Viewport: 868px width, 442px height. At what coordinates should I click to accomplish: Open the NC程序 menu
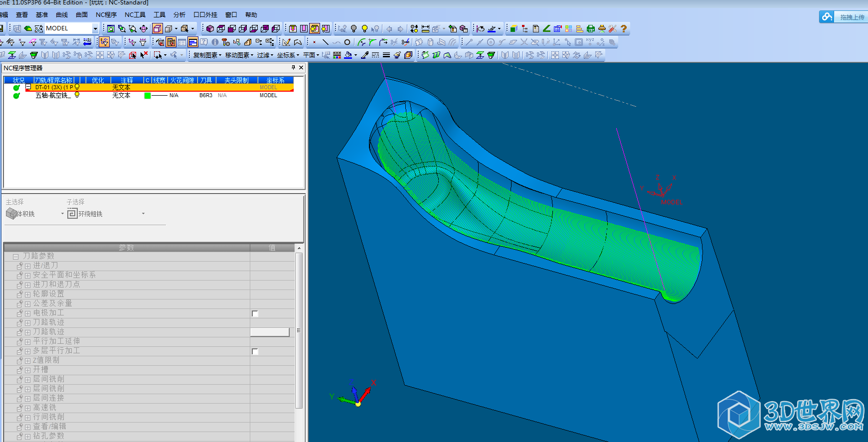click(x=106, y=15)
